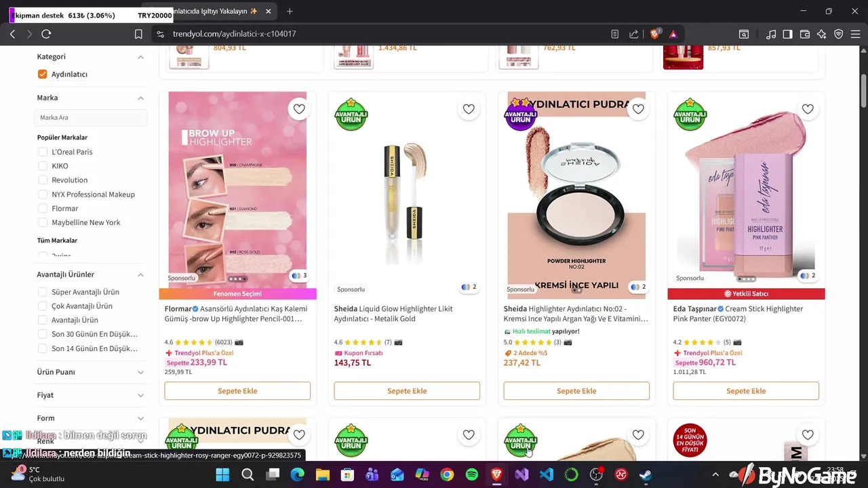868x488 pixels.
Task: Collapse the Marka filter section
Action: click(140, 98)
